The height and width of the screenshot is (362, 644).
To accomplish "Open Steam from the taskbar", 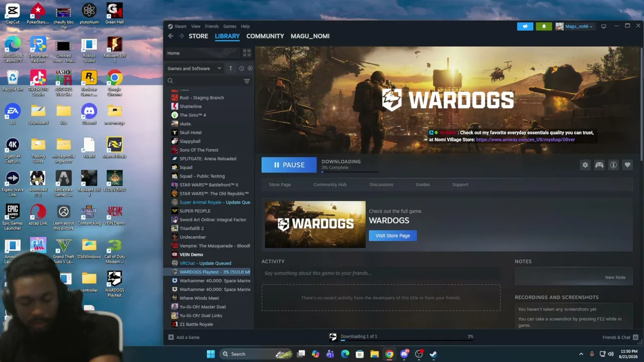I will tap(433, 354).
